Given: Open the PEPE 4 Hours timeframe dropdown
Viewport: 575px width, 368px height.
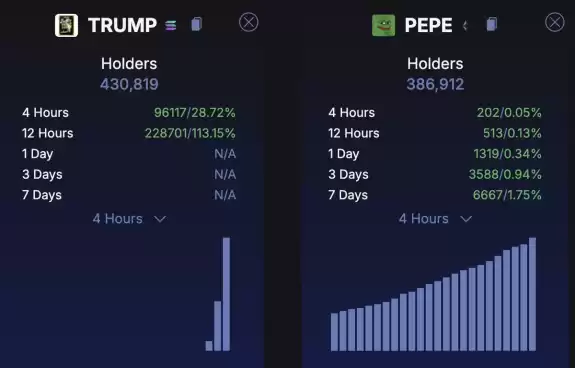Looking at the screenshot, I should pyautogui.click(x=435, y=219).
